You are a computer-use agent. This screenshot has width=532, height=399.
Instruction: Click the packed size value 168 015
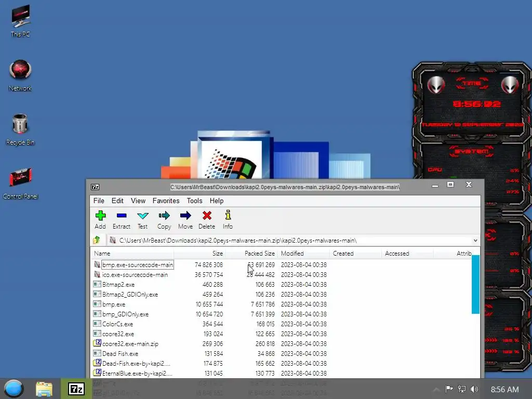(x=265, y=324)
